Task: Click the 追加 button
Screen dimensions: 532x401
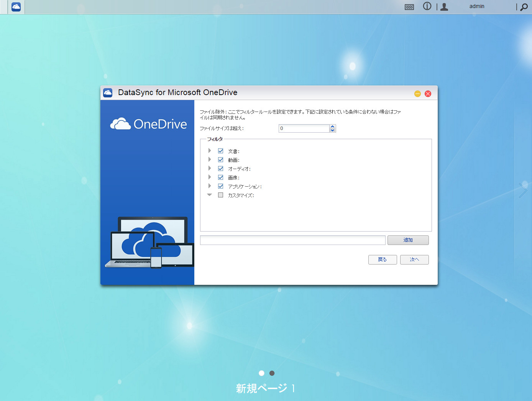Action: click(408, 240)
